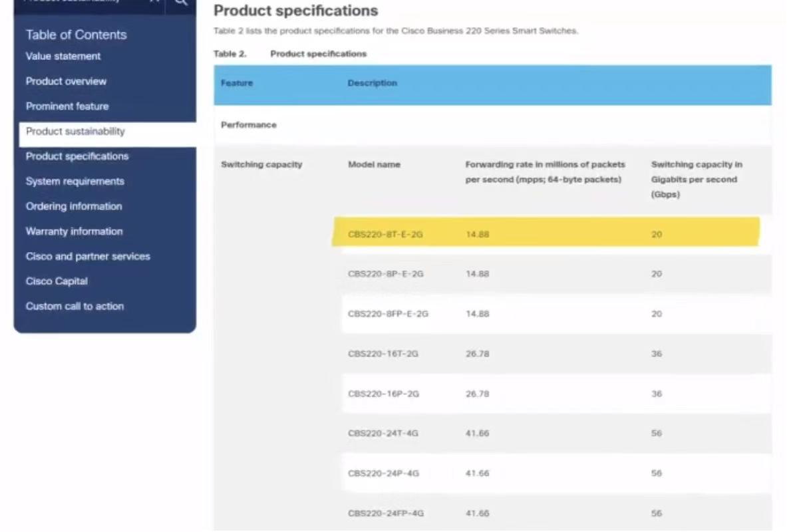This screenshot has height=532, width=787.
Task: Select the CBS220-16T-2G model cell
Action: (x=383, y=354)
